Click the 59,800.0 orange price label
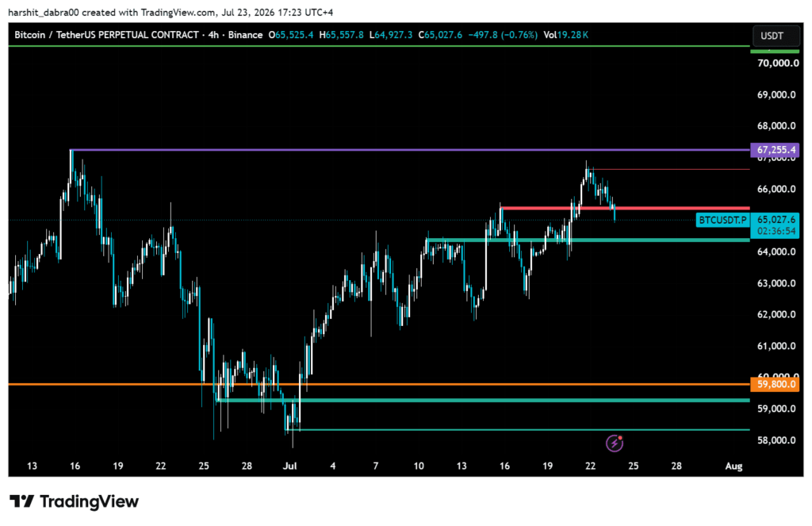Viewport: 812px width, 526px height. (x=775, y=384)
